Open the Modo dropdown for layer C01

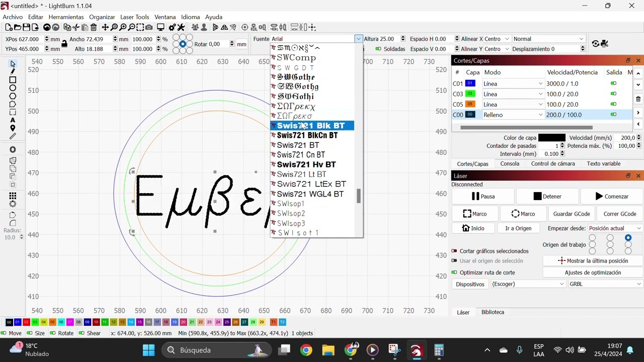click(513, 83)
